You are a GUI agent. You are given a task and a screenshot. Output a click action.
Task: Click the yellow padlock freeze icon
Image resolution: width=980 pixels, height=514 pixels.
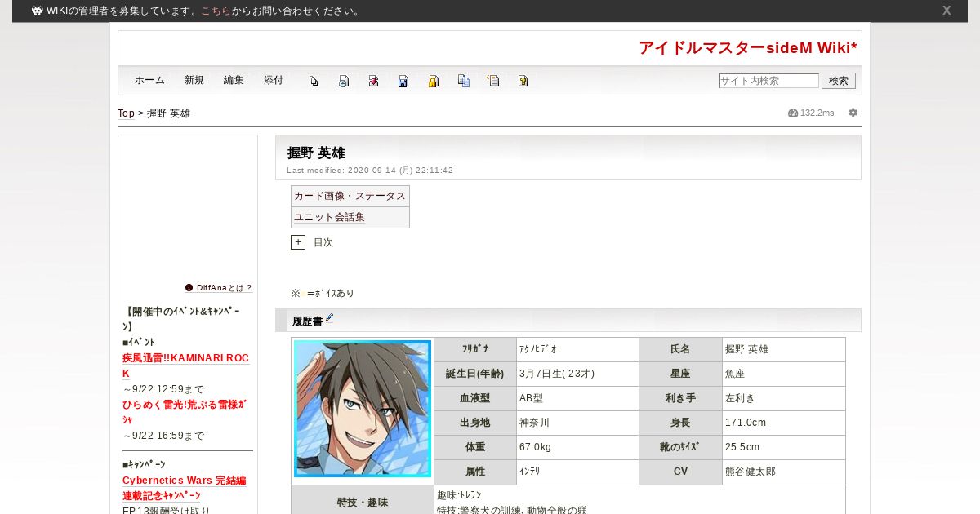click(434, 81)
